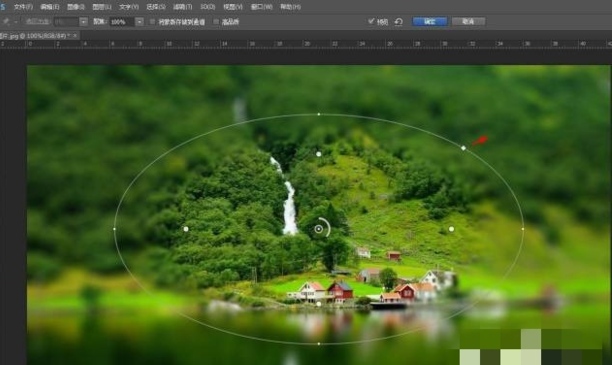Click the pin tool icon in options bar
Image resolution: width=612 pixels, height=365 pixels.
6,22
